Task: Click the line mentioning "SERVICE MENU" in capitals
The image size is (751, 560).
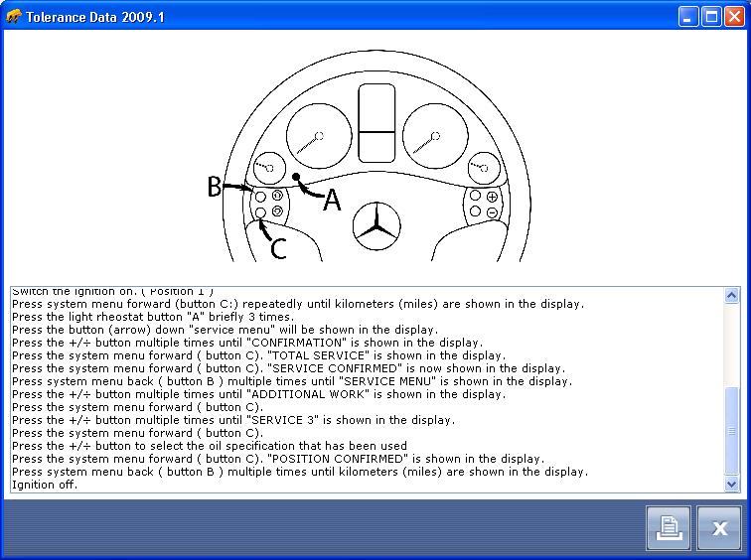Action: pos(292,381)
